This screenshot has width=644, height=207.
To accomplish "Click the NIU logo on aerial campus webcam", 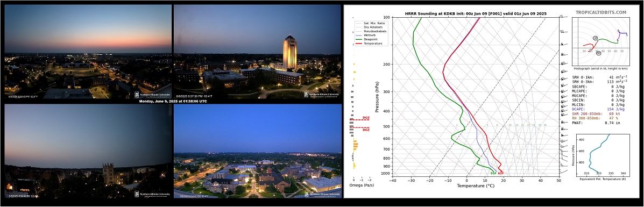I will 324,194.
